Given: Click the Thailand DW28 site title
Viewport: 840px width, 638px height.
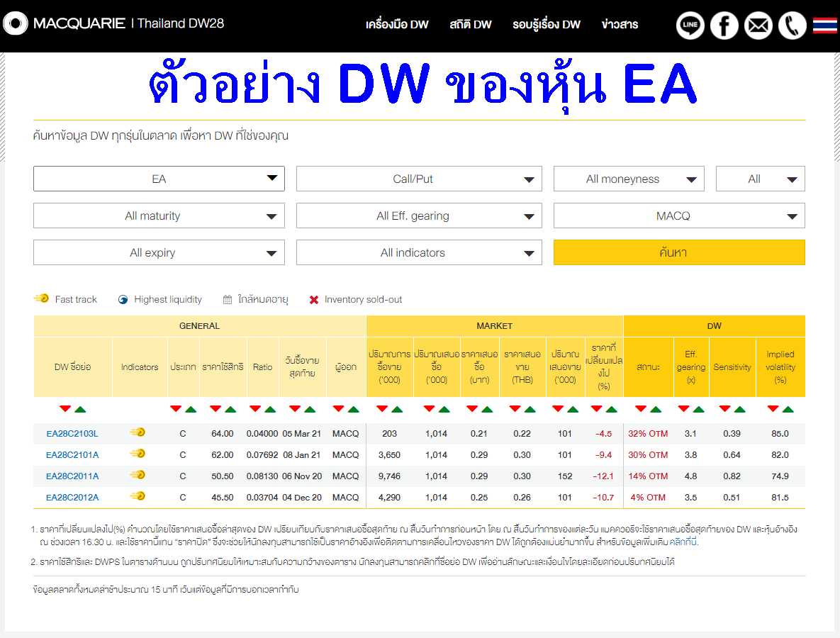Looking at the screenshot, I should tap(181, 23).
